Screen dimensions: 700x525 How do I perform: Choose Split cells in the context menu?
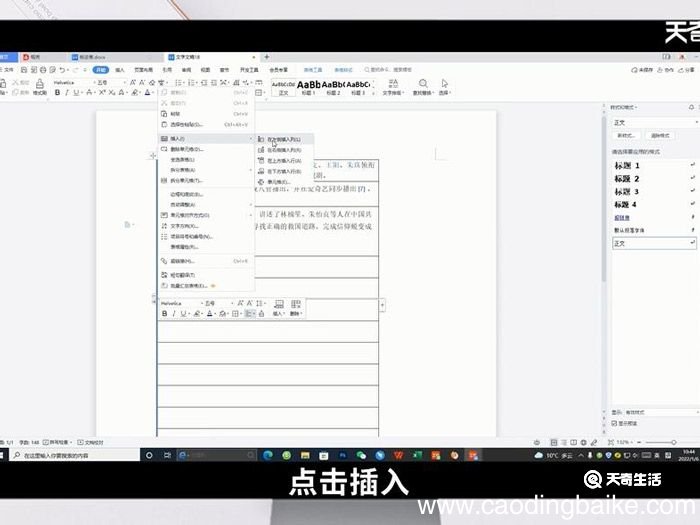[x=206, y=181]
